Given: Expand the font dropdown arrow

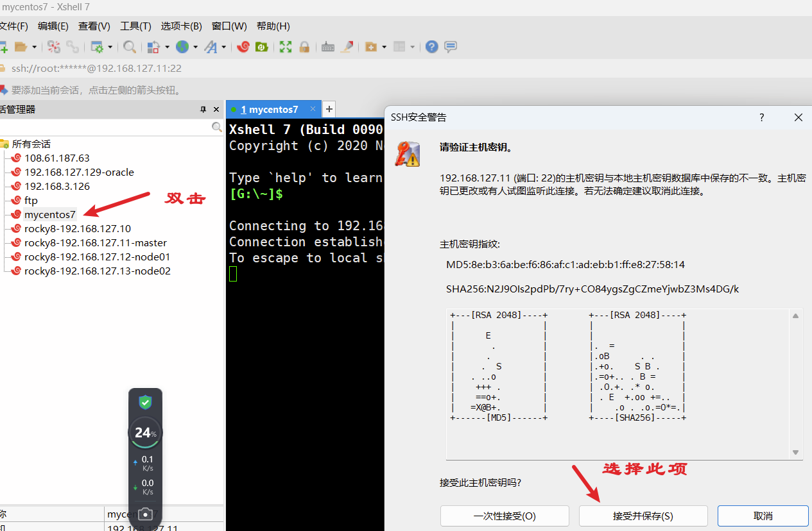Looking at the screenshot, I should point(223,47).
